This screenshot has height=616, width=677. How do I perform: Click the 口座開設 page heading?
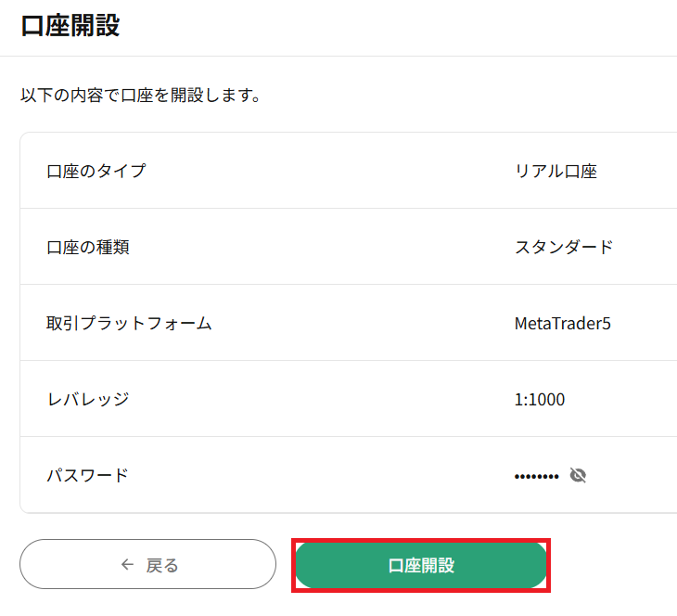pyautogui.click(x=70, y=26)
